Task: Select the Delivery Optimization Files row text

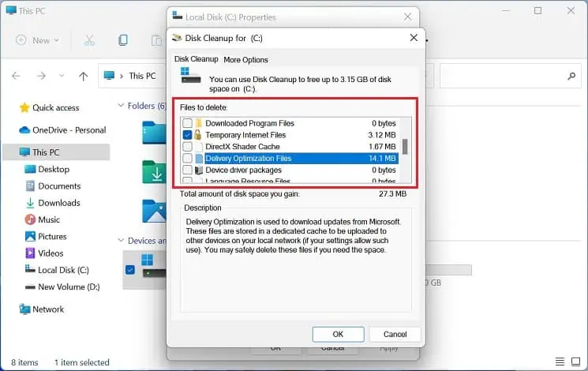Action: pos(249,159)
